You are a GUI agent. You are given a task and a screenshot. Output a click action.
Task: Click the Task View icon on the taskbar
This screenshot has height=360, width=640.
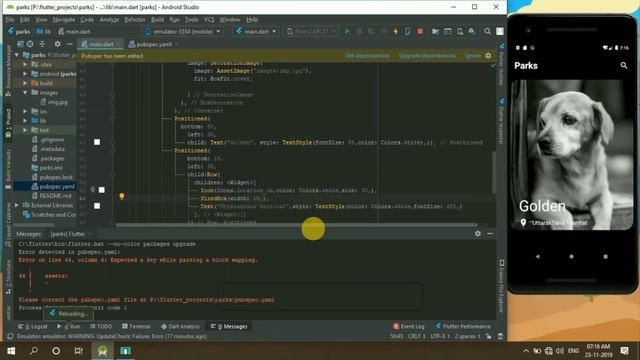pyautogui.click(x=78, y=351)
